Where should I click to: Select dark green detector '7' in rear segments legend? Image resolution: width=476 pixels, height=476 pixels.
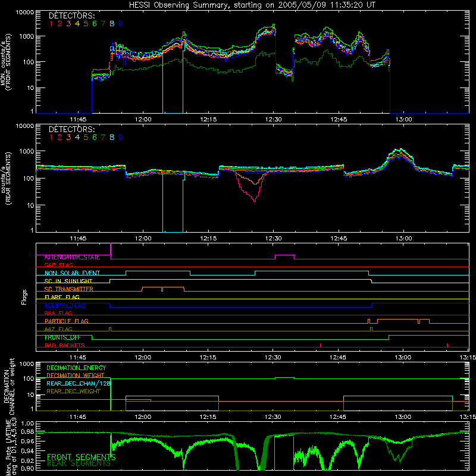[x=103, y=137]
